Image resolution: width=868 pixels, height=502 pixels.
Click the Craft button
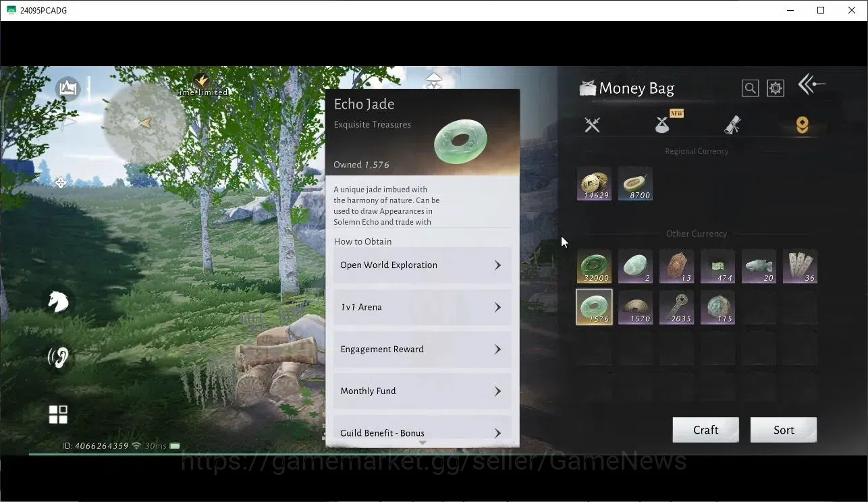[706, 430]
